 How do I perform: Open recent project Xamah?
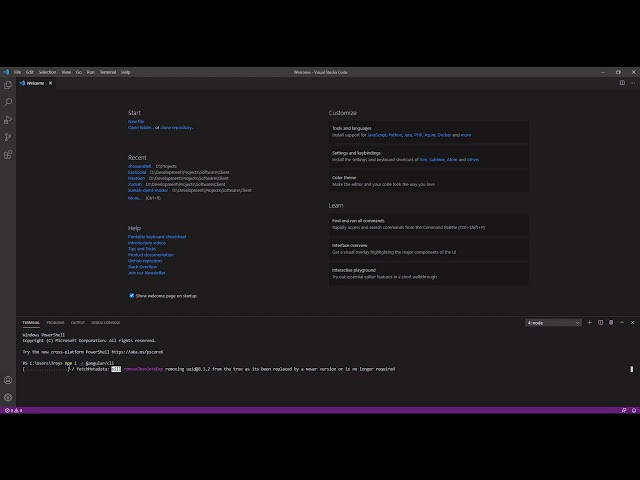pyautogui.click(x=135, y=184)
